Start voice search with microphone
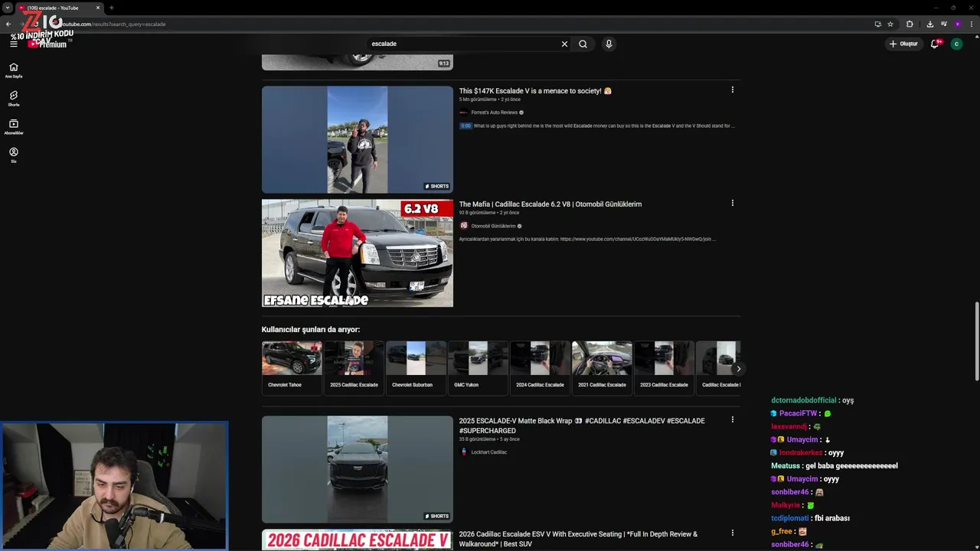The image size is (980, 551). tap(609, 44)
